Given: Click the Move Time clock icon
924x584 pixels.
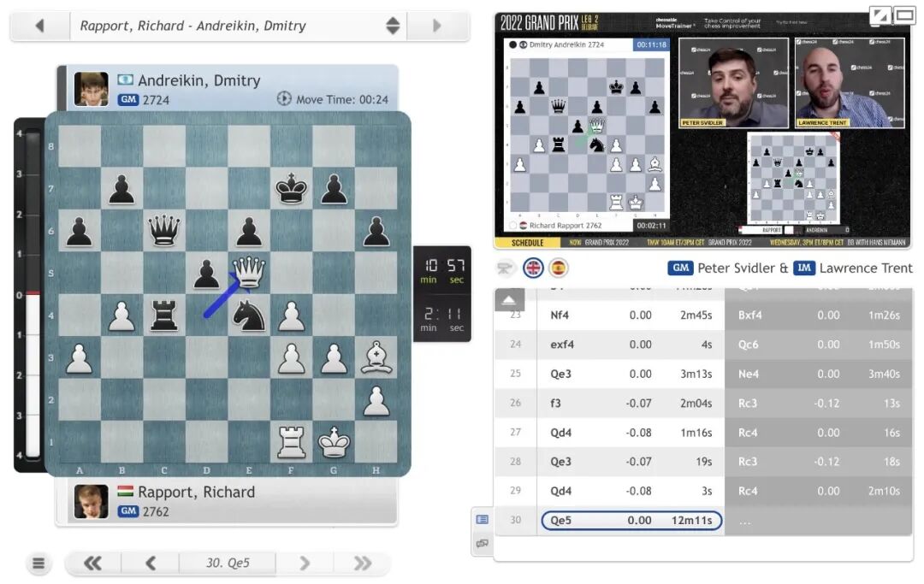Looking at the screenshot, I should coord(284,99).
